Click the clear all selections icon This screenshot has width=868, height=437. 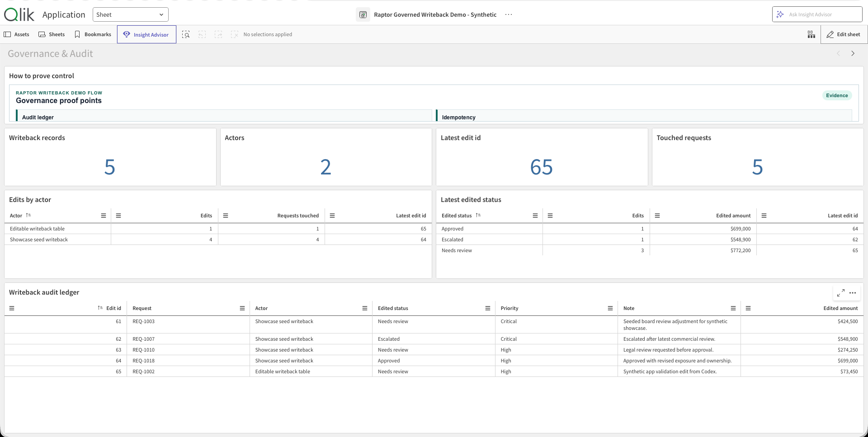tap(234, 34)
